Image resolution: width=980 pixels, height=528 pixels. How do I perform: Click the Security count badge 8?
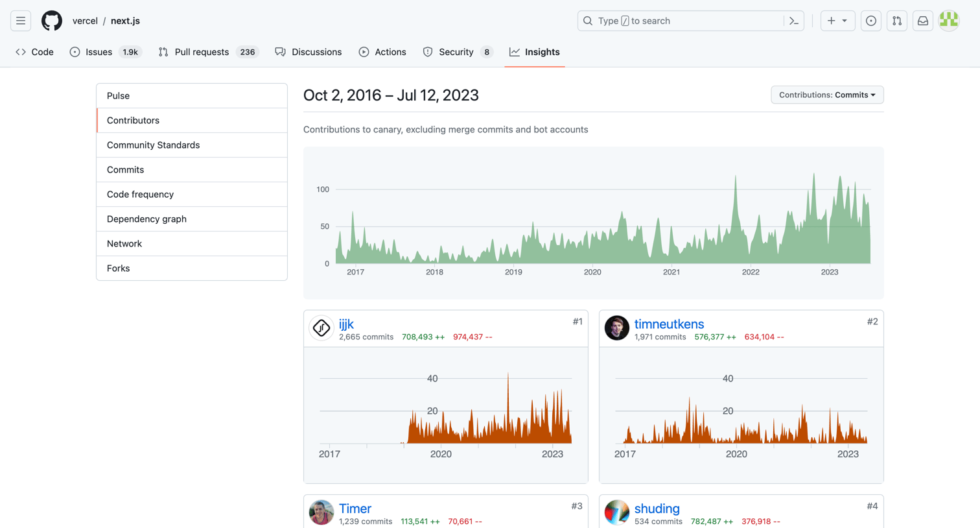click(487, 52)
